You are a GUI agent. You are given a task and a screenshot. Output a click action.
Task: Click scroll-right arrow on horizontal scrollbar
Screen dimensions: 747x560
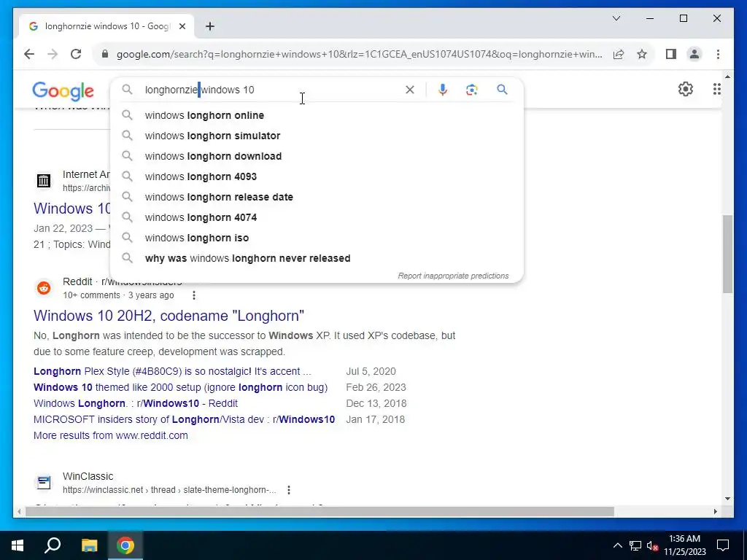[x=715, y=512]
